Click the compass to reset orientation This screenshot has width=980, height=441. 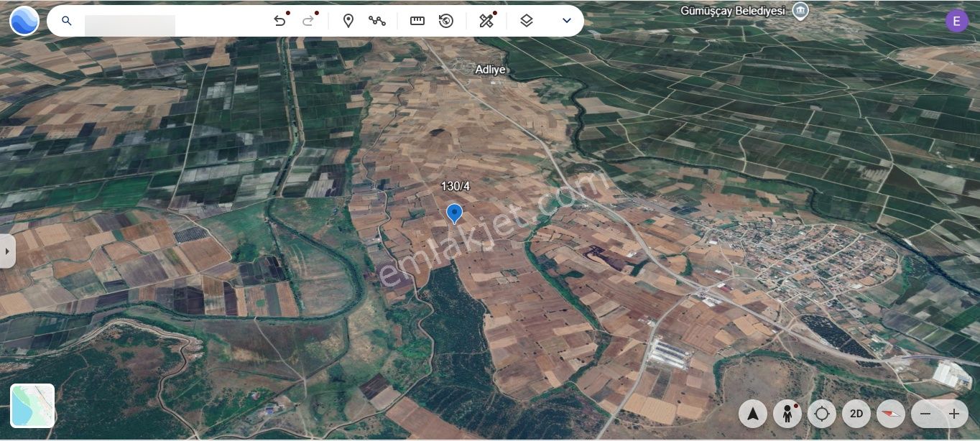point(890,414)
